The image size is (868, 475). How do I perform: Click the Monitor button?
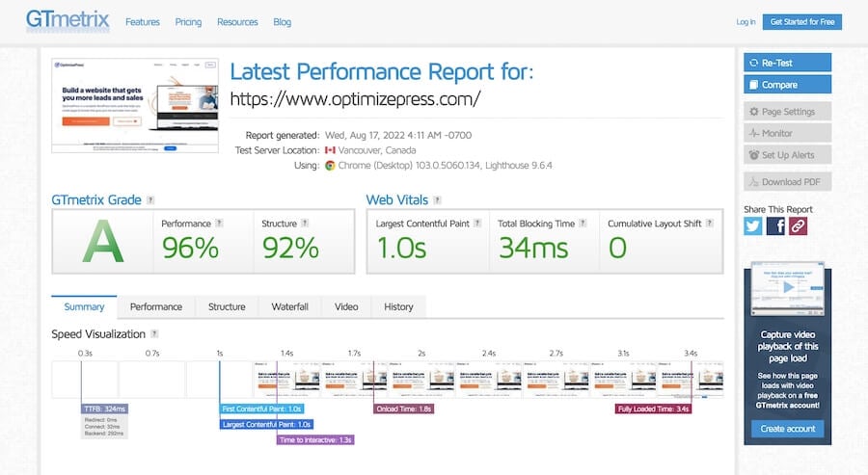click(x=787, y=133)
